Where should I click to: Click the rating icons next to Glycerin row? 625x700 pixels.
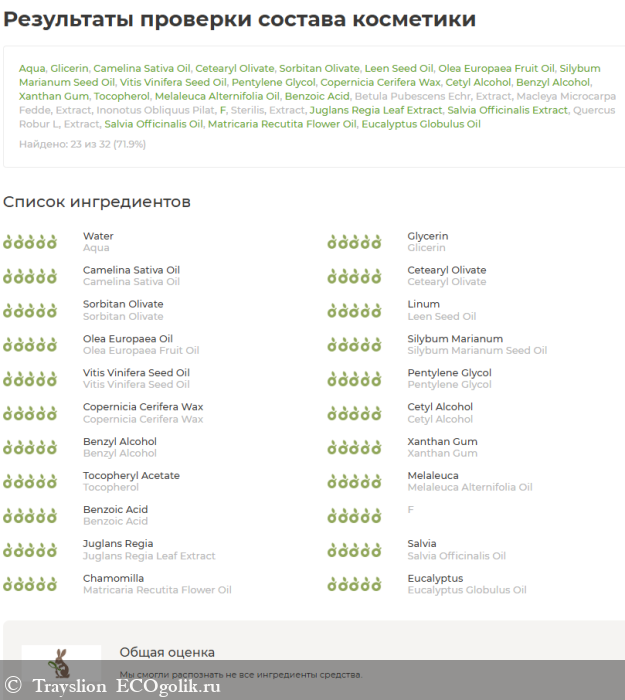[x=354, y=242]
